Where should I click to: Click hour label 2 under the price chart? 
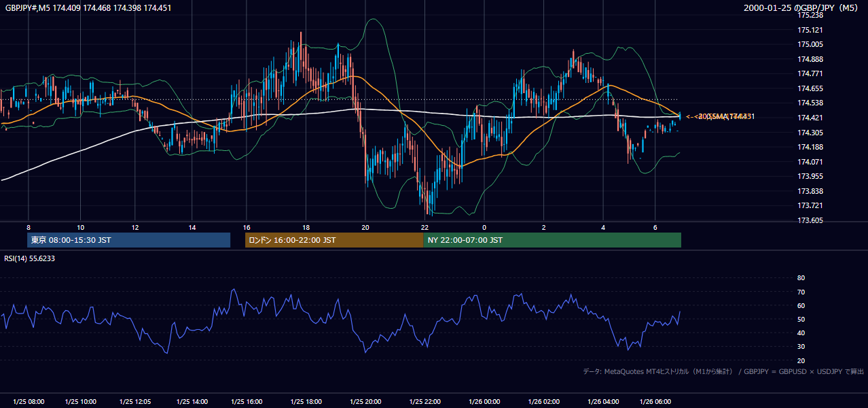[544, 227]
